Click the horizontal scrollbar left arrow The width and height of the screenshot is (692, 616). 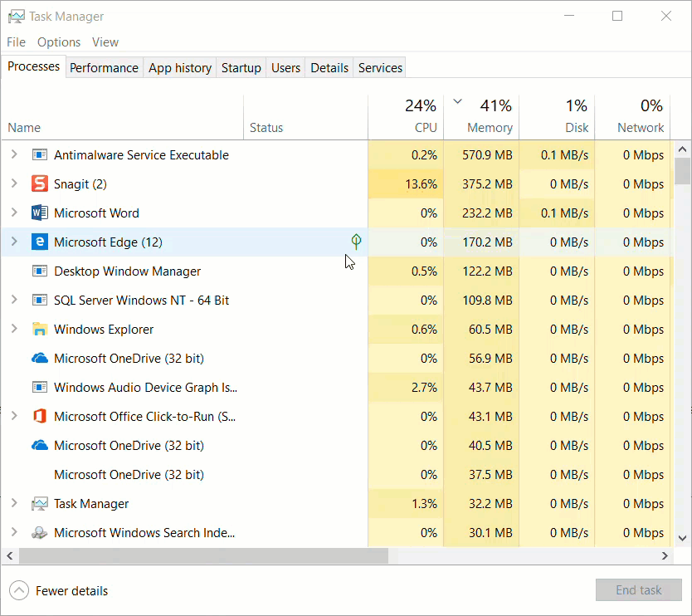tap(10, 556)
